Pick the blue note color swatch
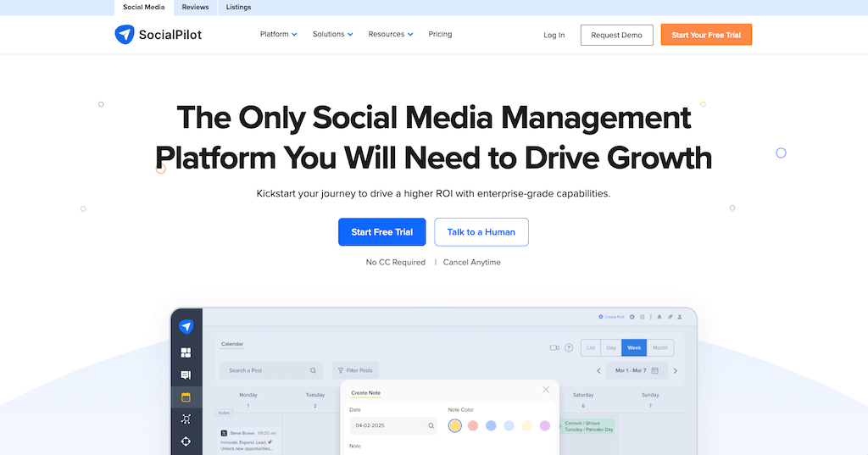868x455 pixels. pyautogui.click(x=491, y=425)
